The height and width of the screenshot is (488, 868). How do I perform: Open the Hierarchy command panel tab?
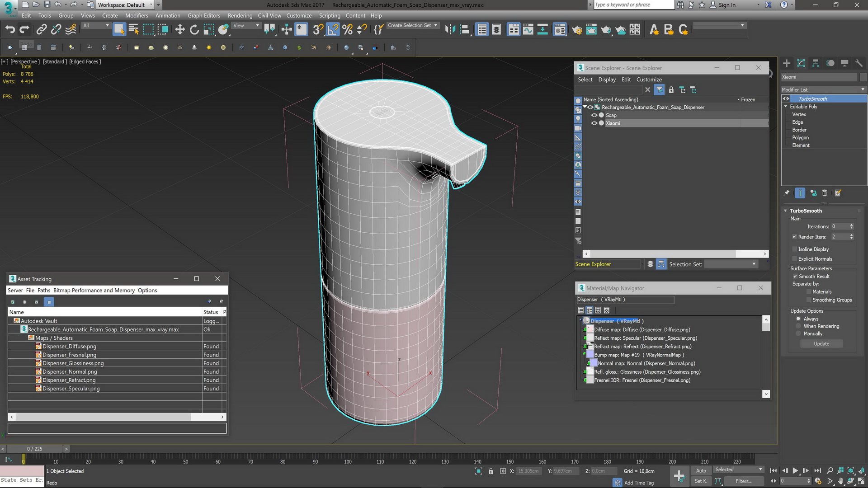816,63
